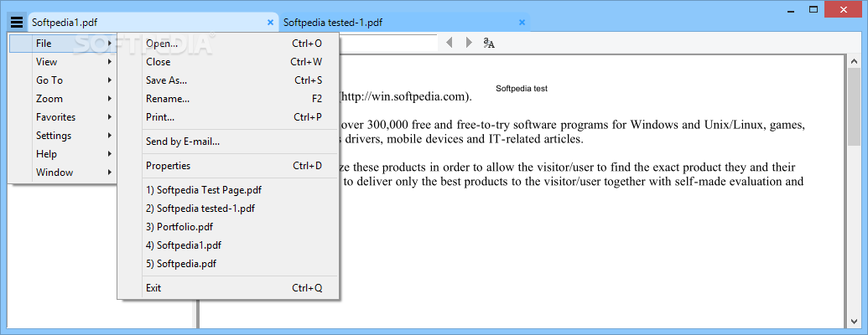Viewport: 868px width, 335px height.
Task: Select Save As... menu entry
Action: tap(228, 80)
